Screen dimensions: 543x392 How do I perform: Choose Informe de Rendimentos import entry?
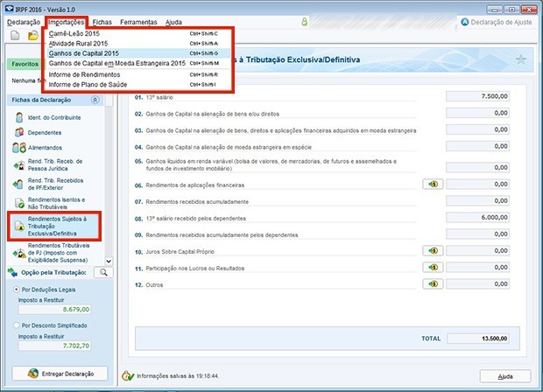[138, 74]
